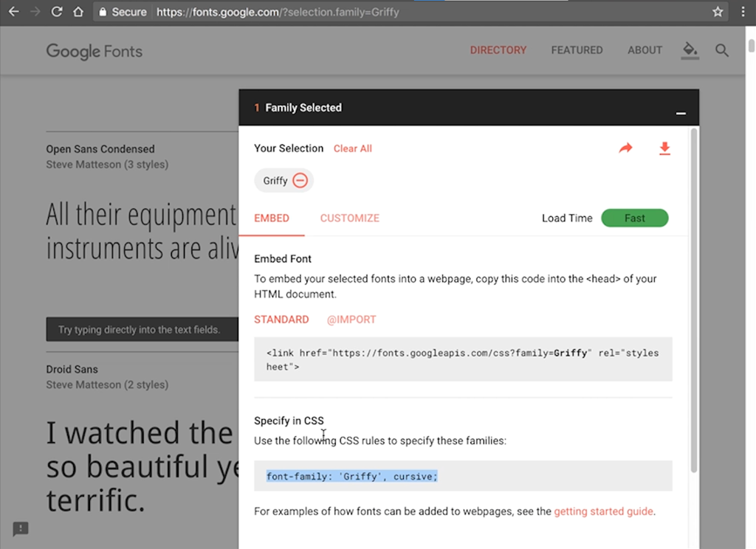
Task: Click Steve Matteson (2 styles) text
Action: [x=107, y=384]
